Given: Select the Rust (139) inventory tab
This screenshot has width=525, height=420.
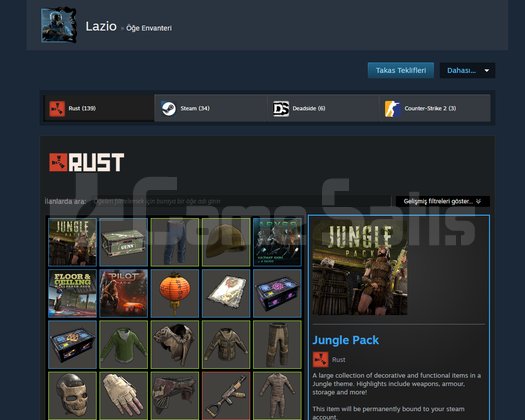Looking at the screenshot, I should [x=99, y=108].
